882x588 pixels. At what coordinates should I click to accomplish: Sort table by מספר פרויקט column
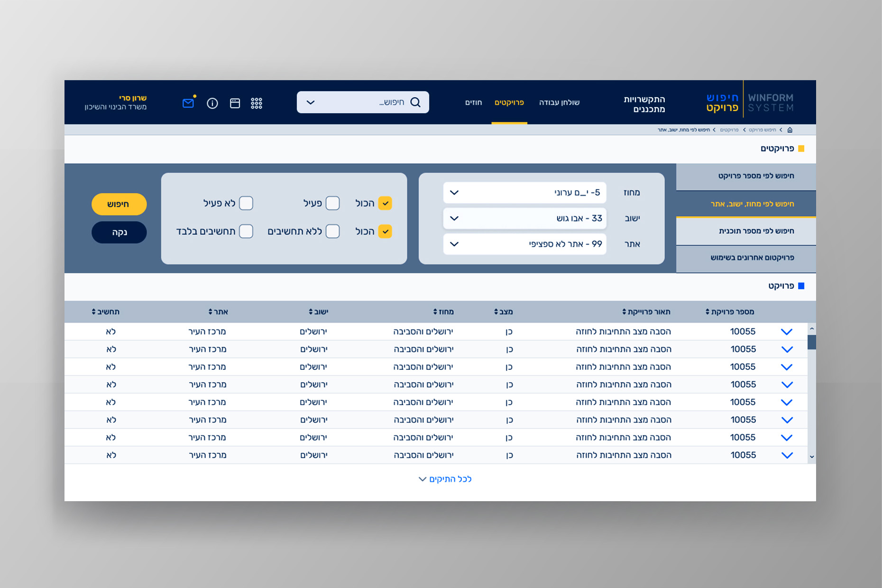pyautogui.click(x=707, y=312)
